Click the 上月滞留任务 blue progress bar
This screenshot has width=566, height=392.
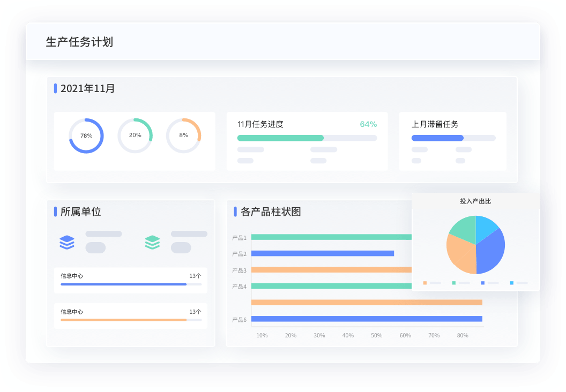tap(437, 138)
